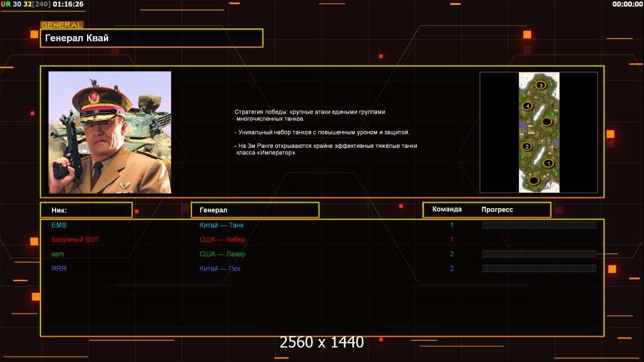Select player name xam
Viewport: 644px width, 362px height.
click(x=57, y=254)
